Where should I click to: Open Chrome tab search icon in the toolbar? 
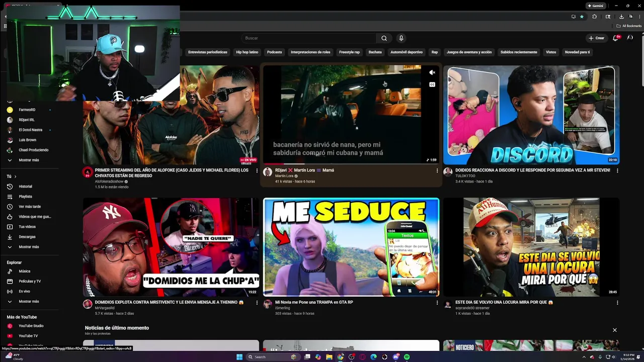click(x=608, y=17)
